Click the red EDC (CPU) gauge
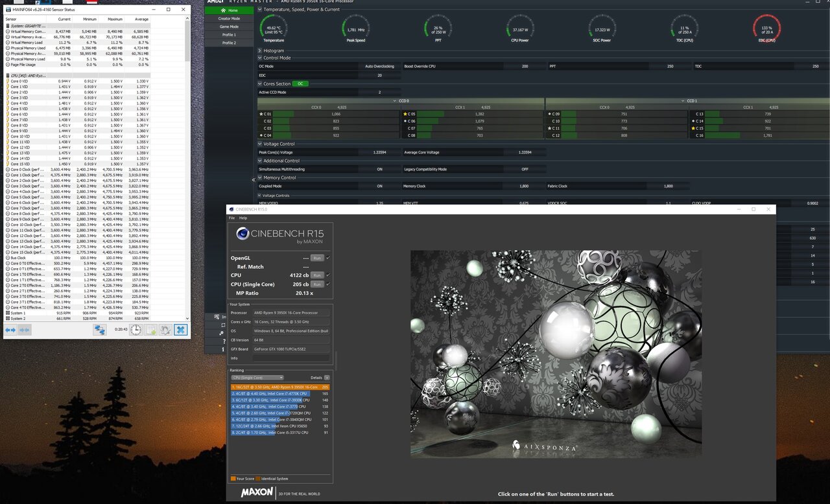The height and width of the screenshot is (504, 830). 766,28
